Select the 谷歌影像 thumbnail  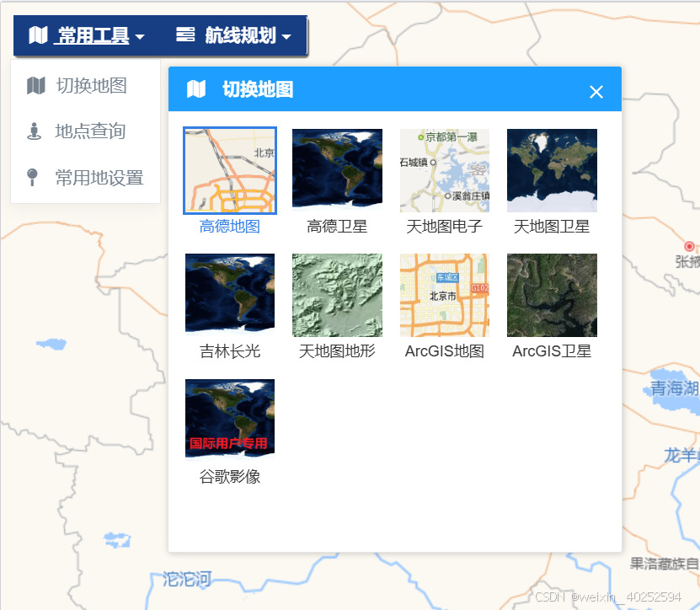coord(230,420)
